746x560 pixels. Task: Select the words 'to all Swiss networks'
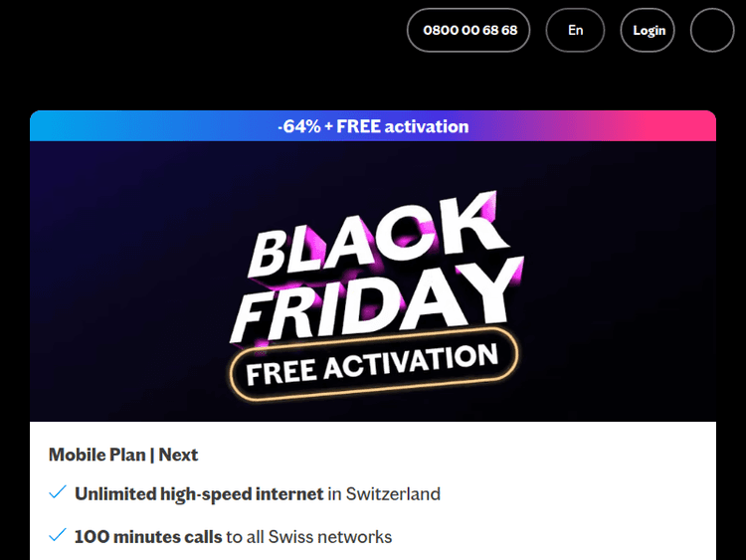[x=309, y=537]
